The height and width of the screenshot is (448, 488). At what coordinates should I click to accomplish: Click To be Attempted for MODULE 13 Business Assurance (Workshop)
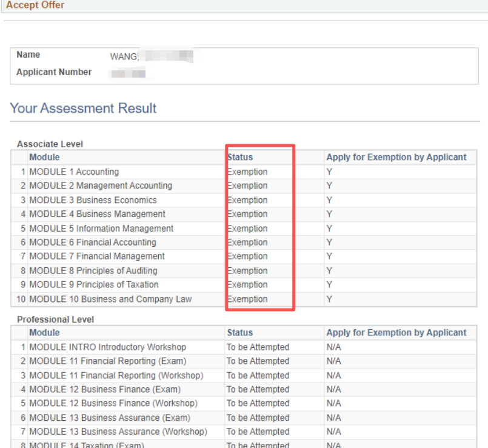coord(258,432)
